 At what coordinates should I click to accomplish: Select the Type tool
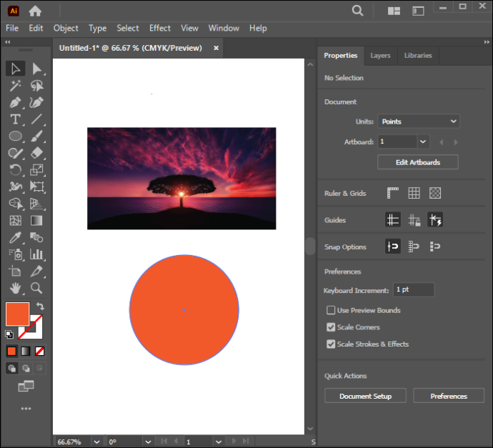[x=15, y=119]
